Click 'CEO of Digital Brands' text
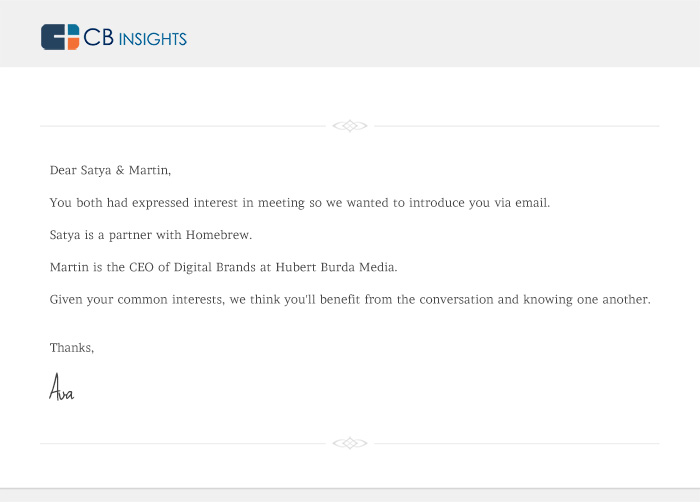 tap(192, 267)
